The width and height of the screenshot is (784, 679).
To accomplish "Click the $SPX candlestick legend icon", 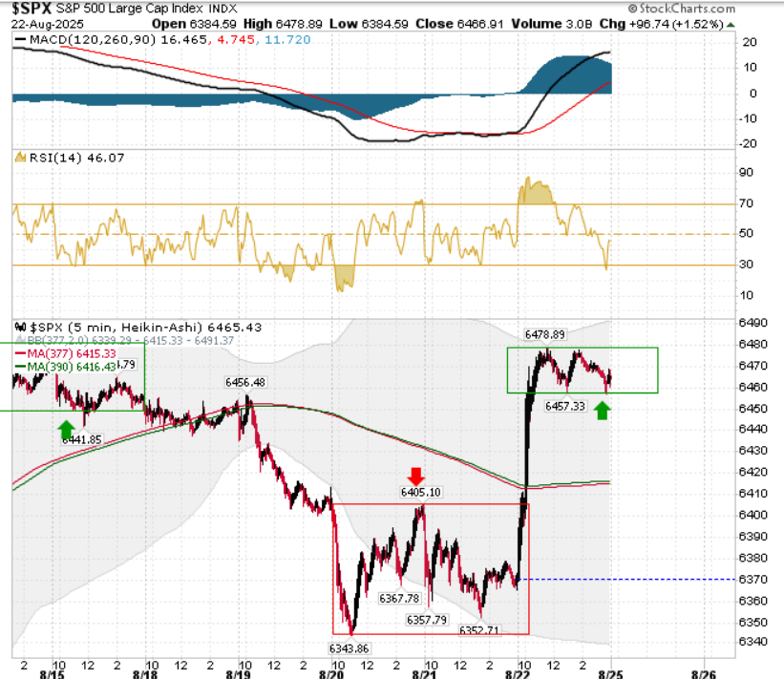I will click(x=20, y=328).
